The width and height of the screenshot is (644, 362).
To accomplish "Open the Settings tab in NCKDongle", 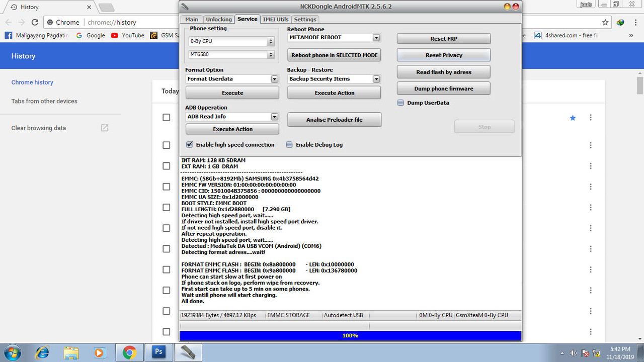I will pyautogui.click(x=305, y=20).
